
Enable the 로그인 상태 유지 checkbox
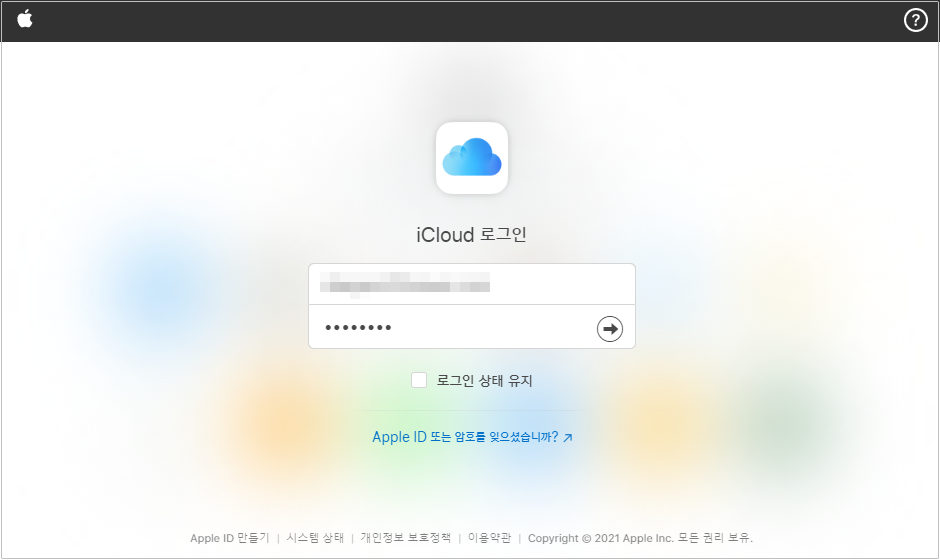click(x=419, y=380)
